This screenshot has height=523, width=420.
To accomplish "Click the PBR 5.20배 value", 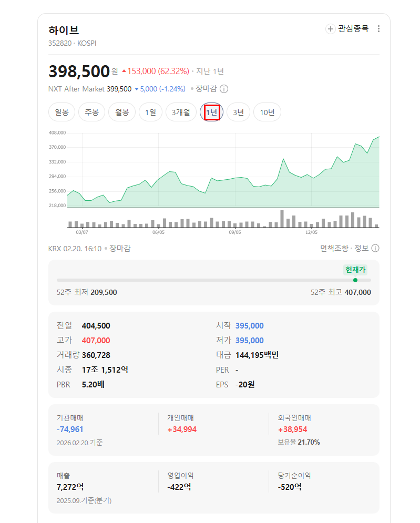I will click(x=94, y=385).
